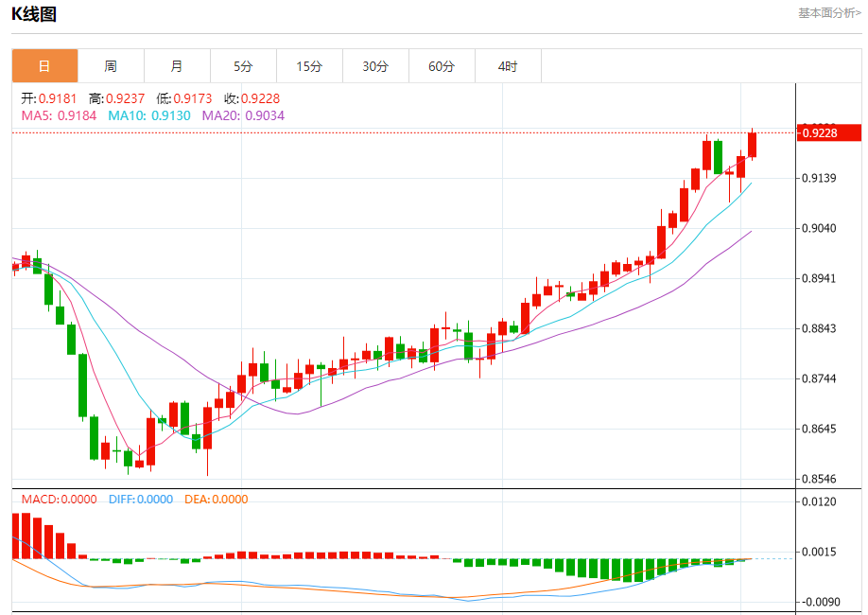Viewport: 868px width, 615px height.
Task: Open the 30分 timeframe tab
Action: coord(375,66)
